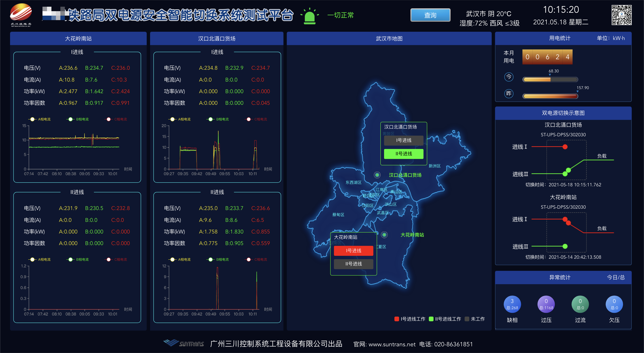644x353 pixels.
Task: Click today's usage progress bar 68.30
Action: pos(550,80)
